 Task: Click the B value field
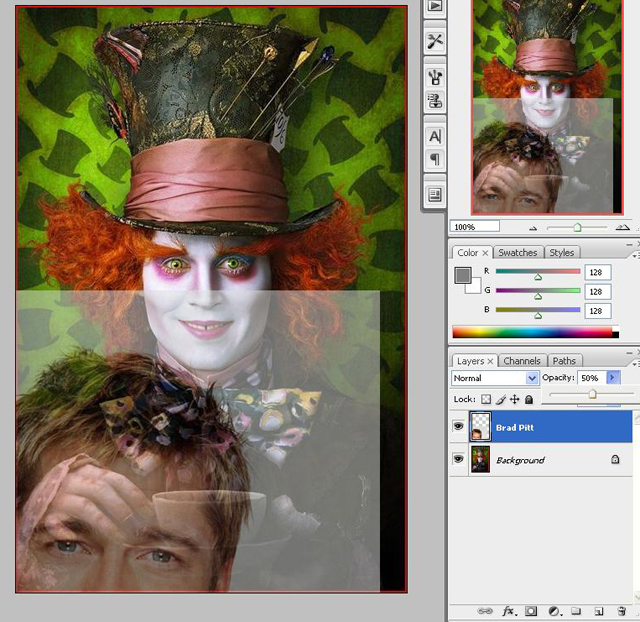598,311
